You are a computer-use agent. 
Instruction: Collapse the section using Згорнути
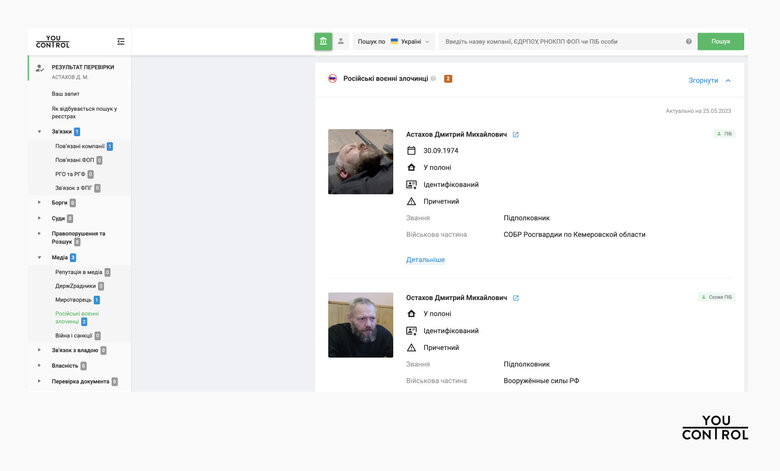point(709,80)
